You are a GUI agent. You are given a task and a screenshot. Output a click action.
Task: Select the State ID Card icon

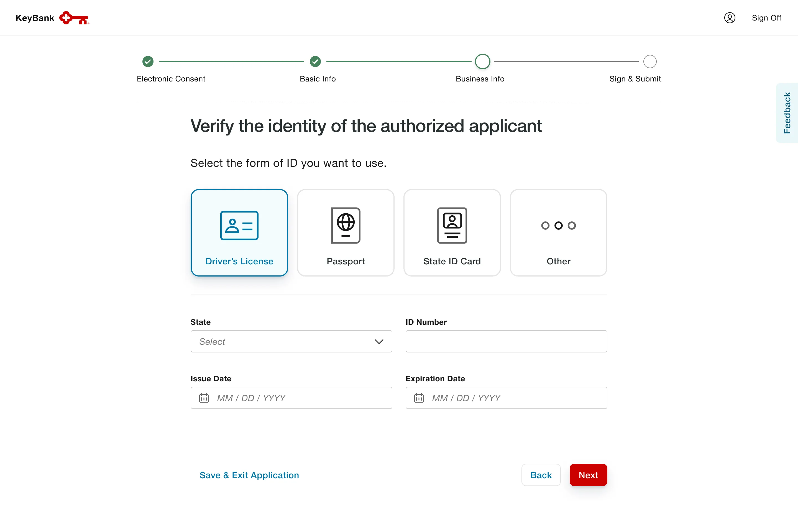[x=452, y=226]
